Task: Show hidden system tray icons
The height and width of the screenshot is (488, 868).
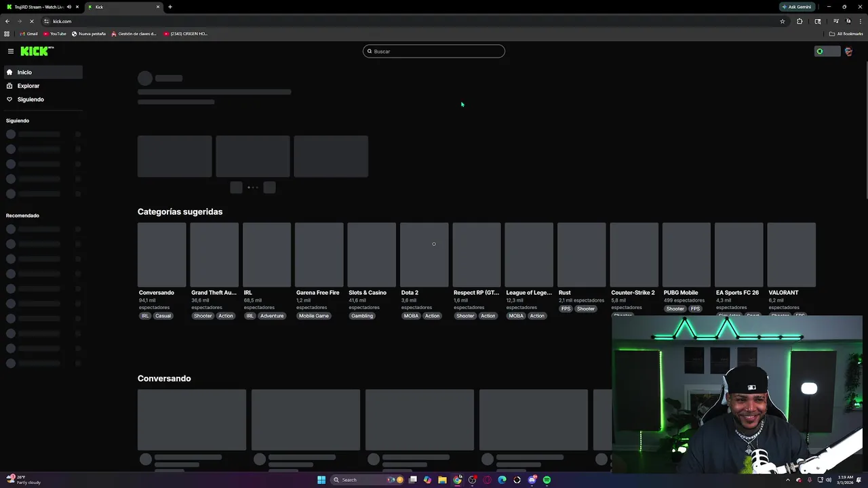Action: [788, 480]
